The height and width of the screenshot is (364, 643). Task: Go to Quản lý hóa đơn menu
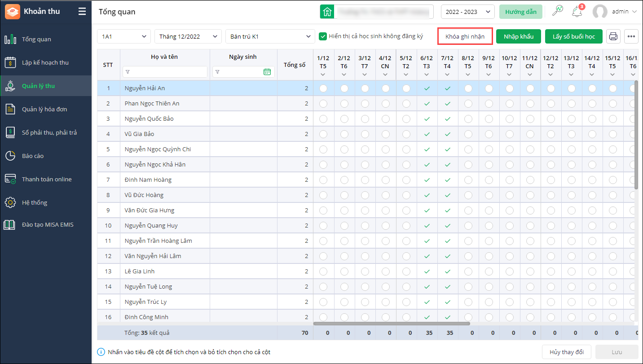coord(44,109)
